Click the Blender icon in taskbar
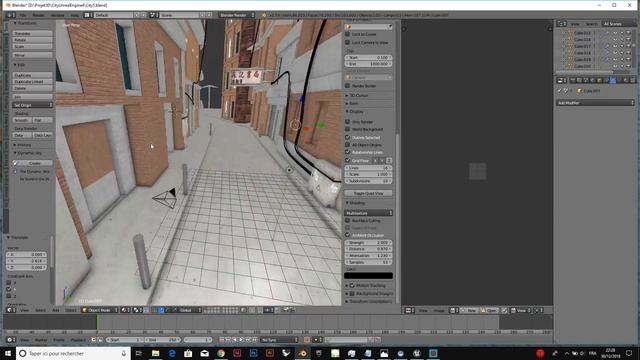The height and width of the screenshot is (360, 640). pos(302,353)
